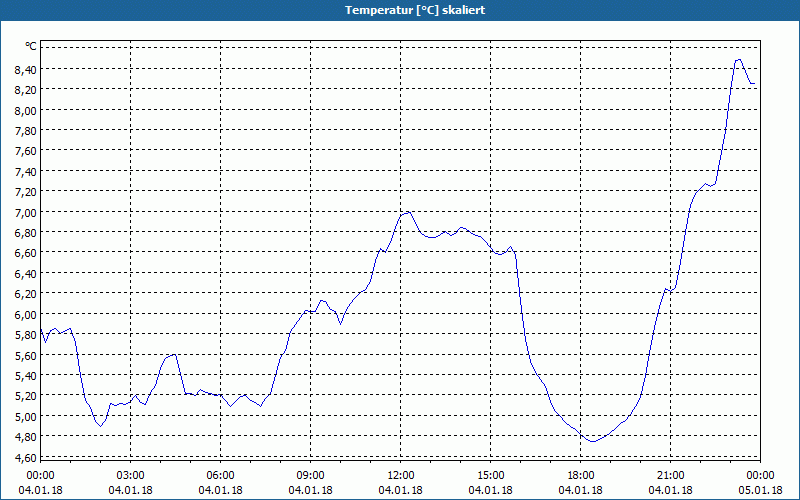The image size is (800, 500).
Task: Pick the 04.01.18 date under 12:00
Action: click(x=401, y=490)
